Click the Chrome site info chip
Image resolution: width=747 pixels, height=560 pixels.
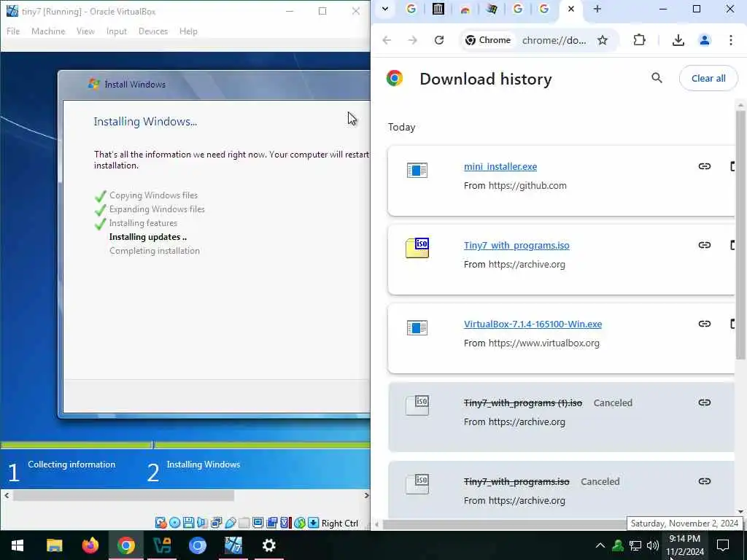[488, 40]
